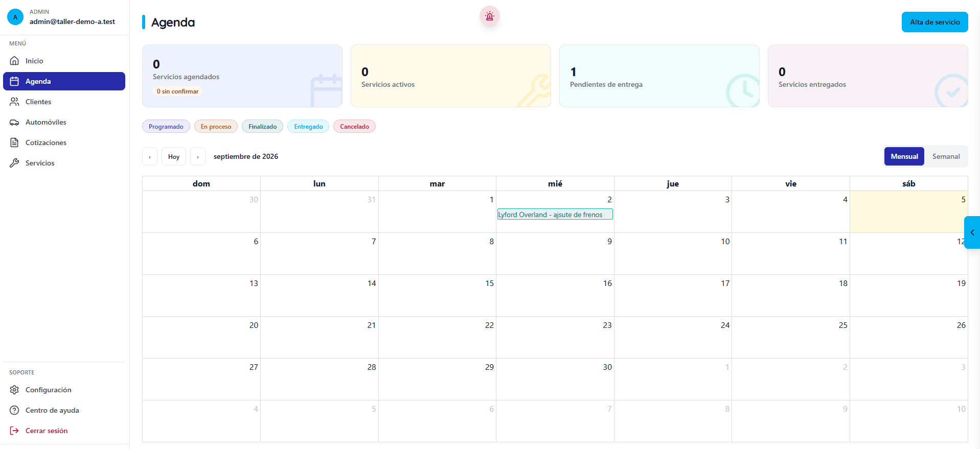
Task: Click the Servicios agendados summary card
Action: pos(242,76)
